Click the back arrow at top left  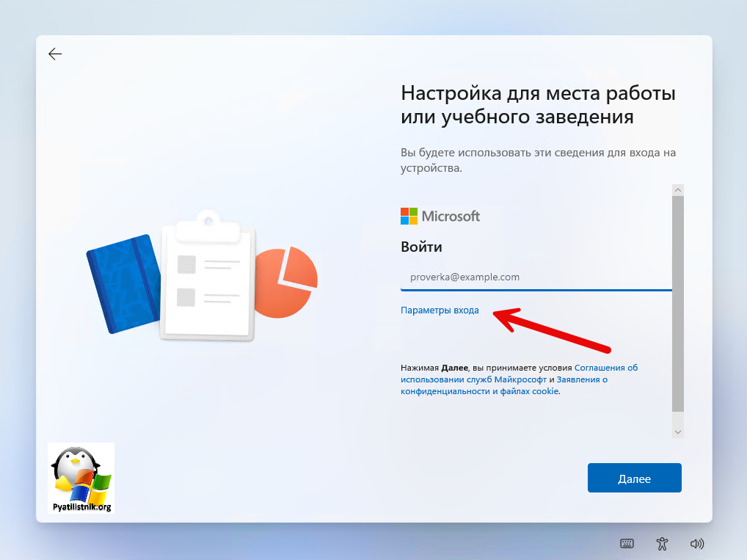55,54
